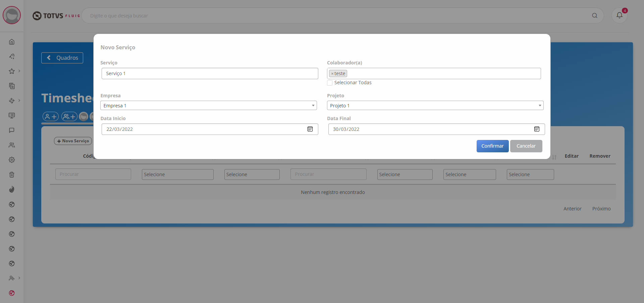Viewport: 644px width, 303px height.
Task: Open the trash bin sidebar icon
Action: click(12, 174)
